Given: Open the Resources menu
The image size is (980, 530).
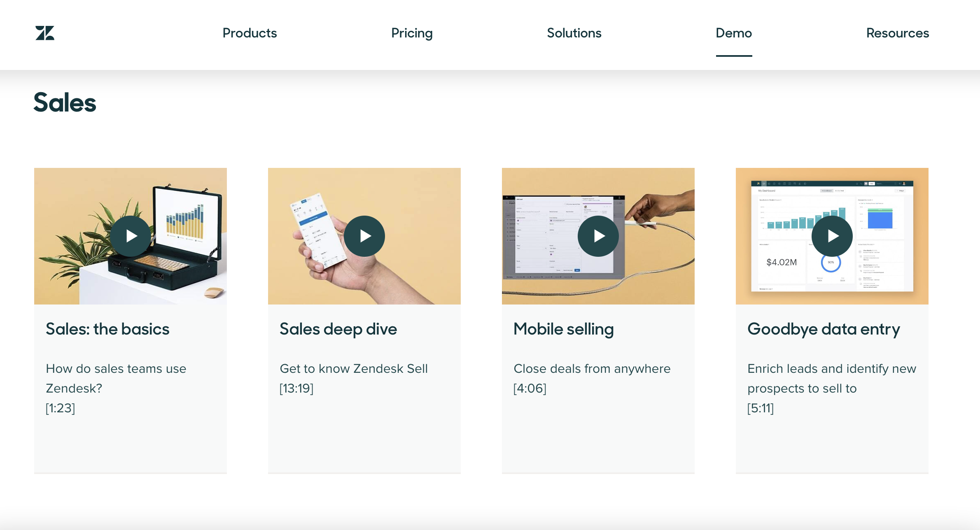Looking at the screenshot, I should point(898,33).
